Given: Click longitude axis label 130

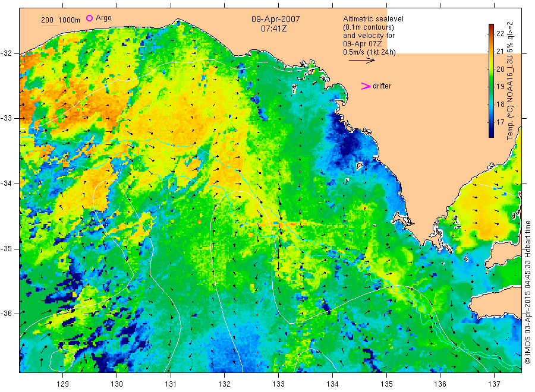Looking at the screenshot, I should tap(117, 384).
